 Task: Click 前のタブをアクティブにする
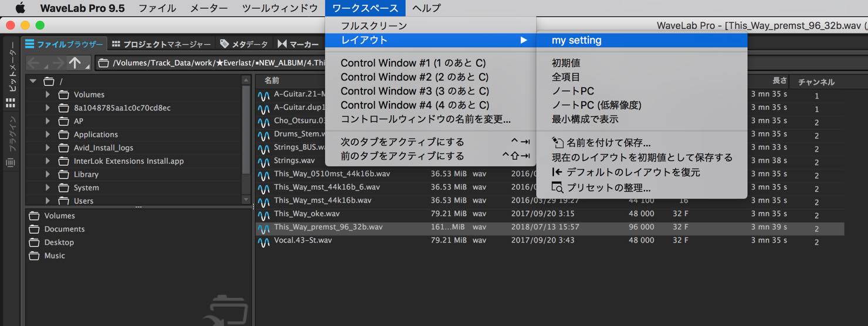(430, 156)
